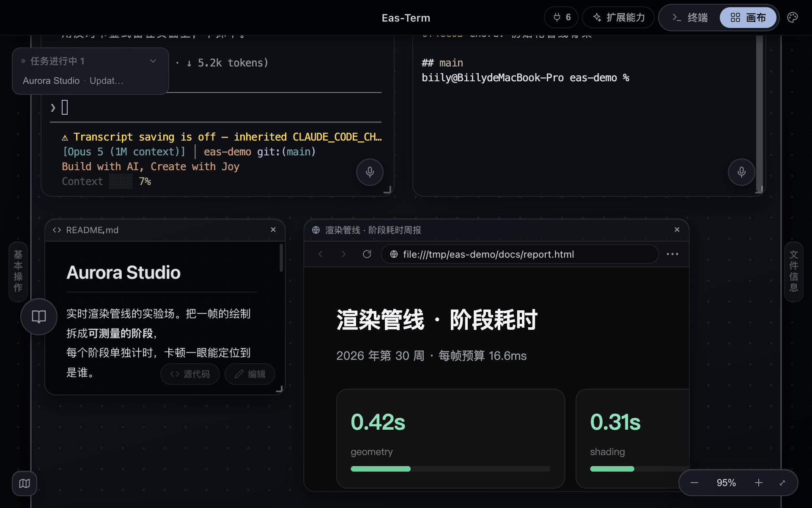Zoom out the canvas with minus
This screenshot has width=812, height=508.
(694, 483)
